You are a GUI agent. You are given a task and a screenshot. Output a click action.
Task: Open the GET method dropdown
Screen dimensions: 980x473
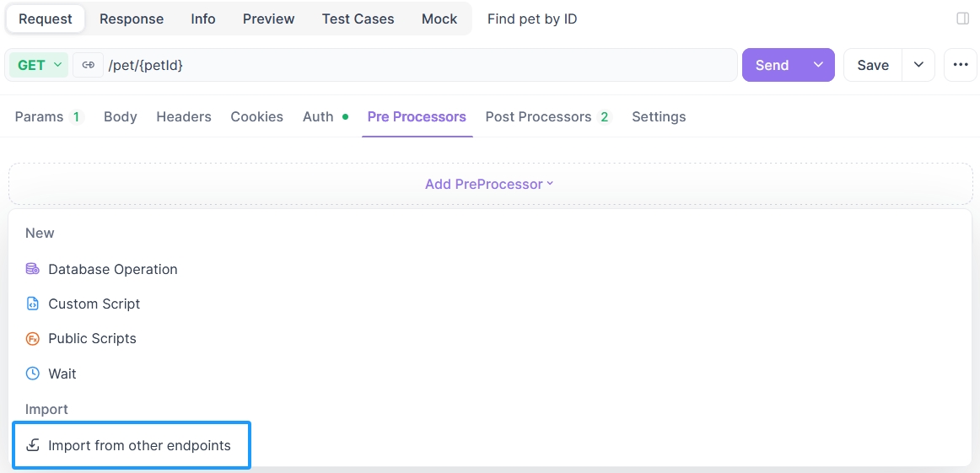coord(39,65)
